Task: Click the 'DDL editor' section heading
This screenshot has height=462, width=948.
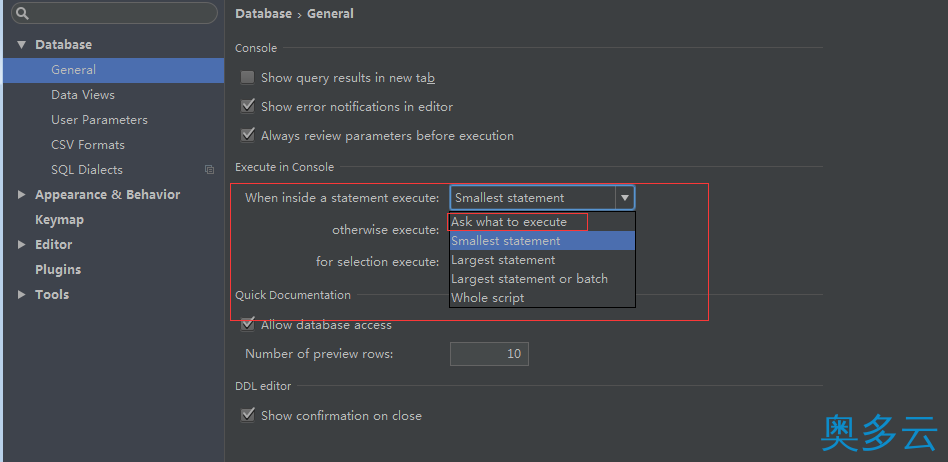Action: point(263,386)
